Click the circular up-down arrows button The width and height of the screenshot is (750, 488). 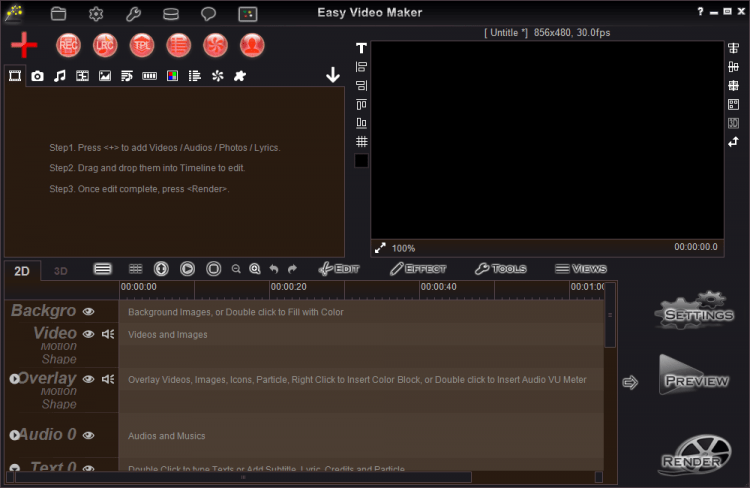(161, 269)
